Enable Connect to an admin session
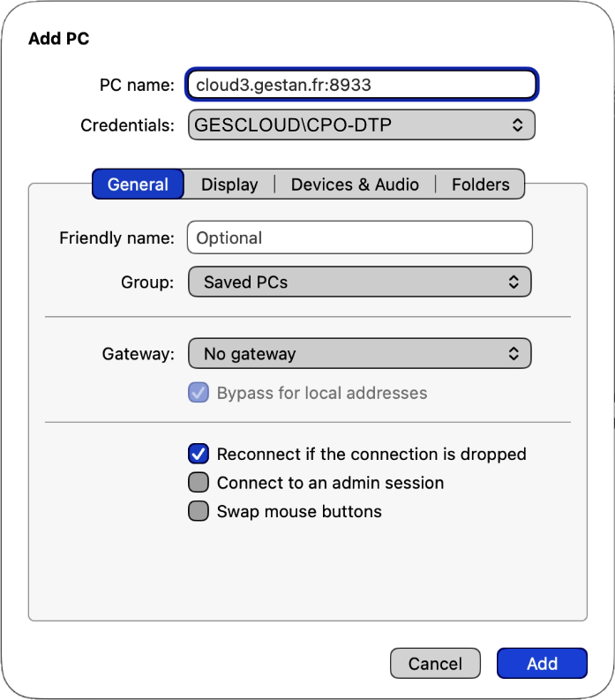Image resolution: width=615 pixels, height=700 pixels. point(199,483)
